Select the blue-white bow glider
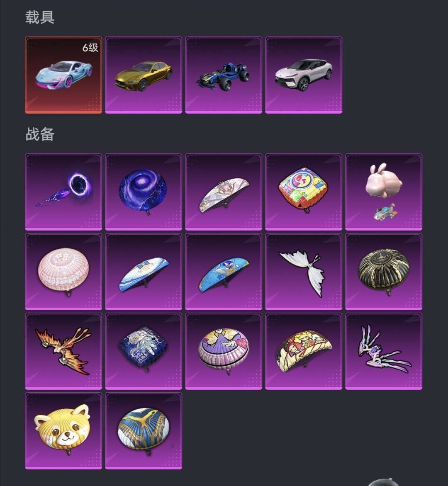 (x=143, y=272)
